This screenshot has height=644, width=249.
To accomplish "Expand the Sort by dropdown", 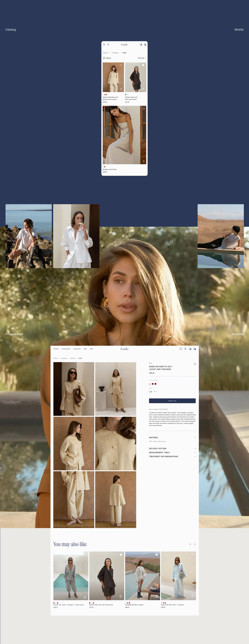I will point(142,58).
